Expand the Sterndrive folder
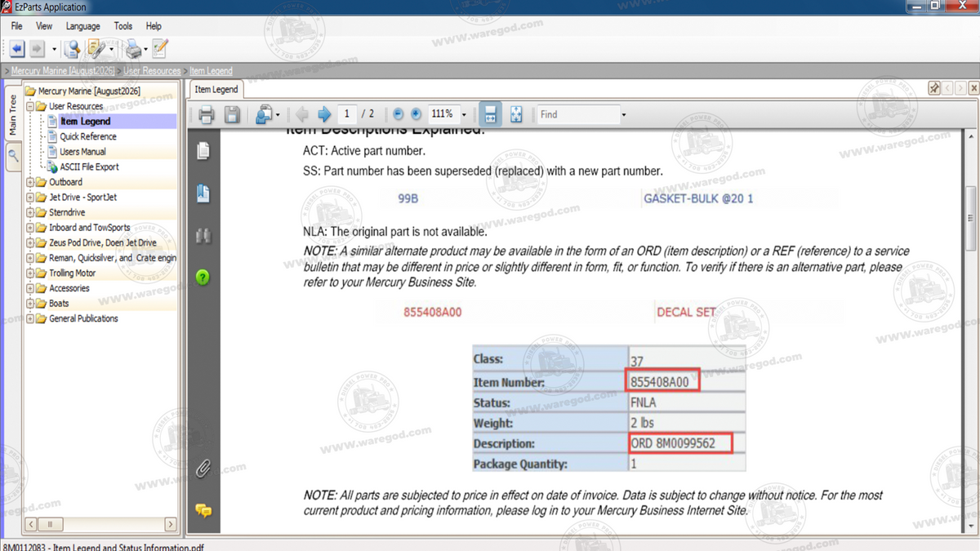Image resolution: width=980 pixels, height=551 pixels. [x=30, y=212]
